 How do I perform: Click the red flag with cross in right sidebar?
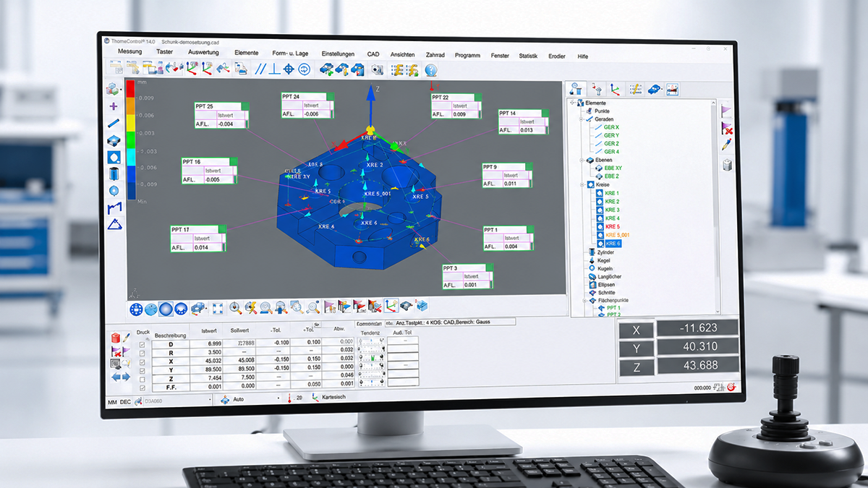[727, 129]
